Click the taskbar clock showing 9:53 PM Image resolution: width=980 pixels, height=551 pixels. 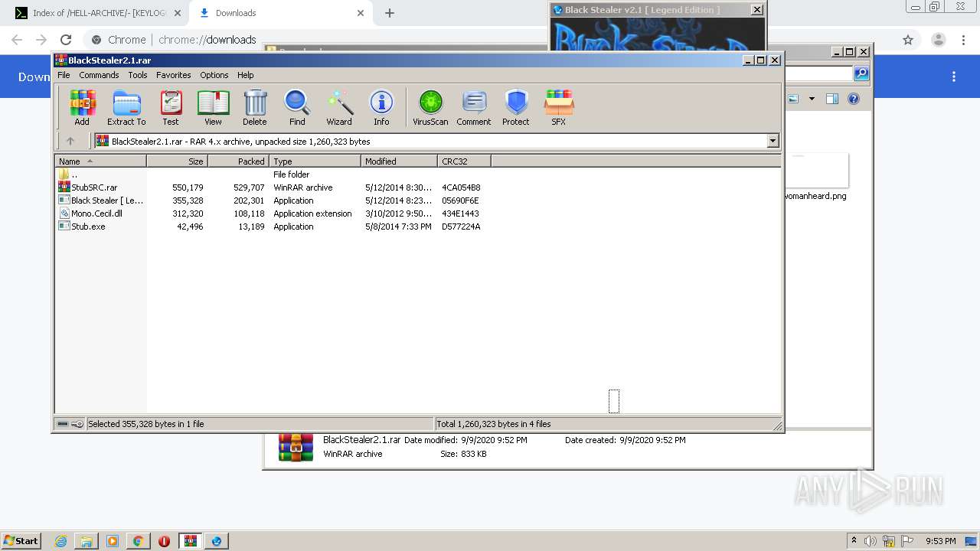point(940,541)
